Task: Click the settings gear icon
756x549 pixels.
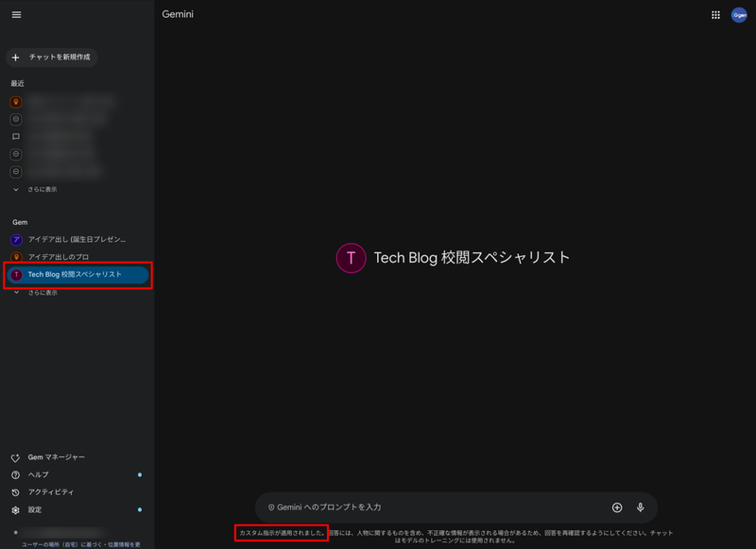Action: (15, 510)
